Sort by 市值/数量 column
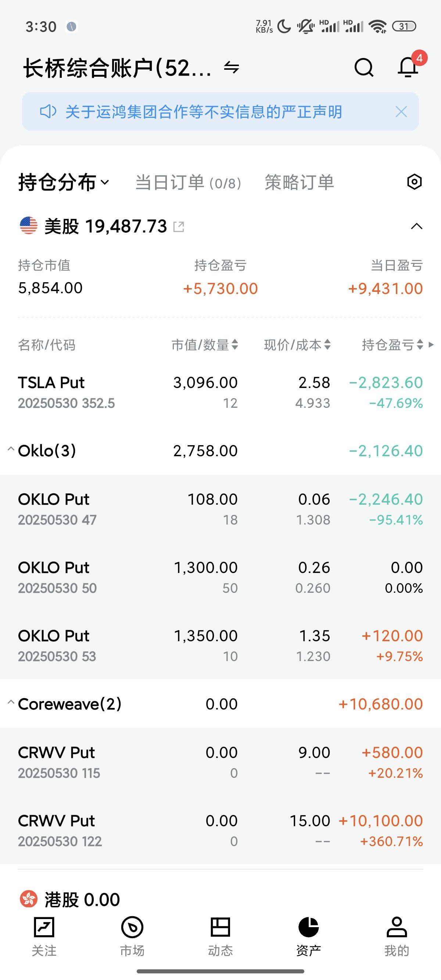 coord(204,345)
